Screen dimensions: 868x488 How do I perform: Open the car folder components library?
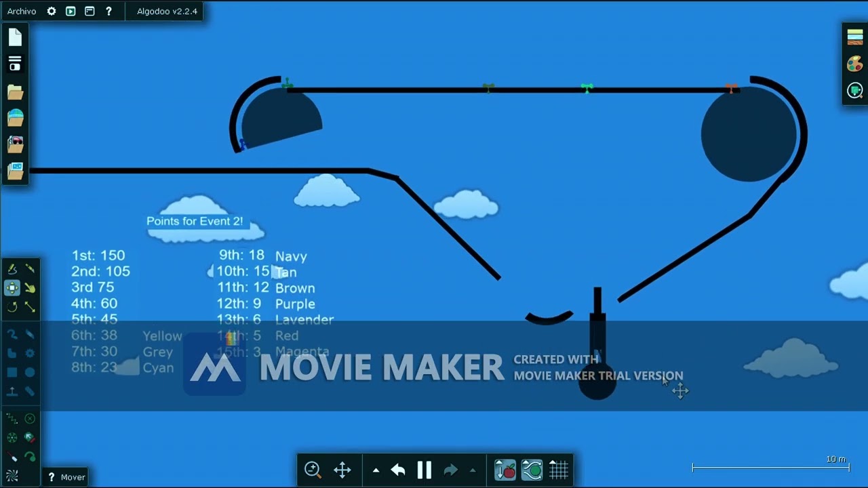(x=15, y=144)
